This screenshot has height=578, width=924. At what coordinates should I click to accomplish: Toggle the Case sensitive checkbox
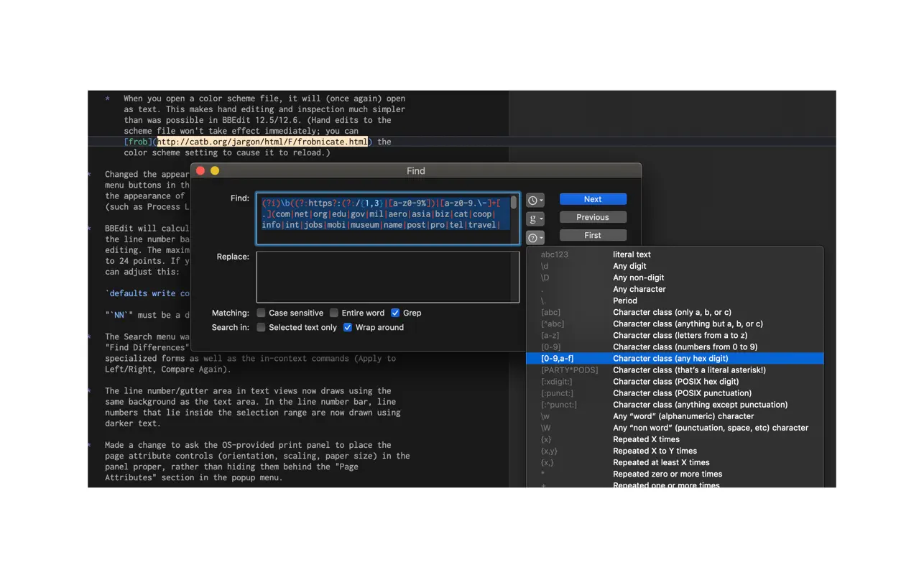click(x=262, y=313)
